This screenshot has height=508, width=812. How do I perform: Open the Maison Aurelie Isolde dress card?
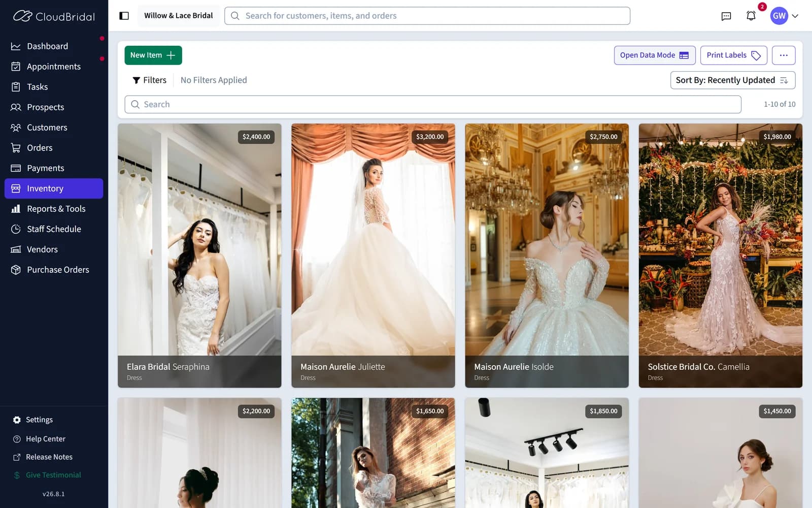pos(547,256)
